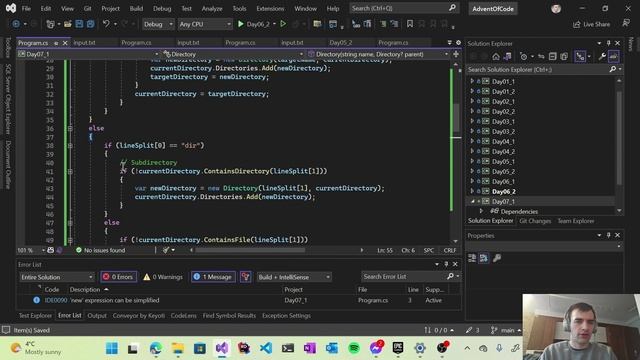Open the Any CPU platform dropdown
The height and width of the screenshot is (360, 640).
[x=205, y=24]
